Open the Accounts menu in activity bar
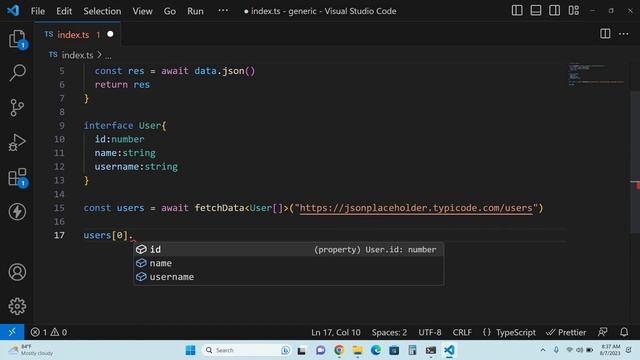 click(x=17, y=272)
